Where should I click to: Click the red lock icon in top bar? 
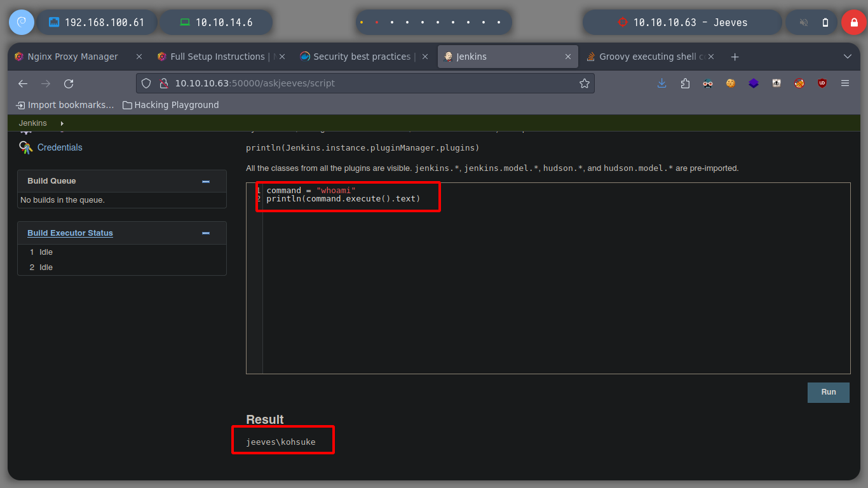[853, 22]
